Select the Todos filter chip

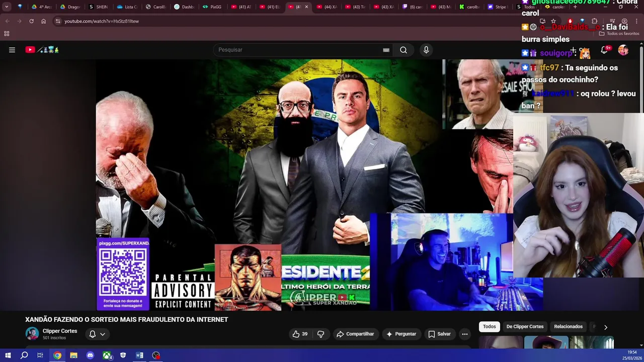tap(490, 326)
